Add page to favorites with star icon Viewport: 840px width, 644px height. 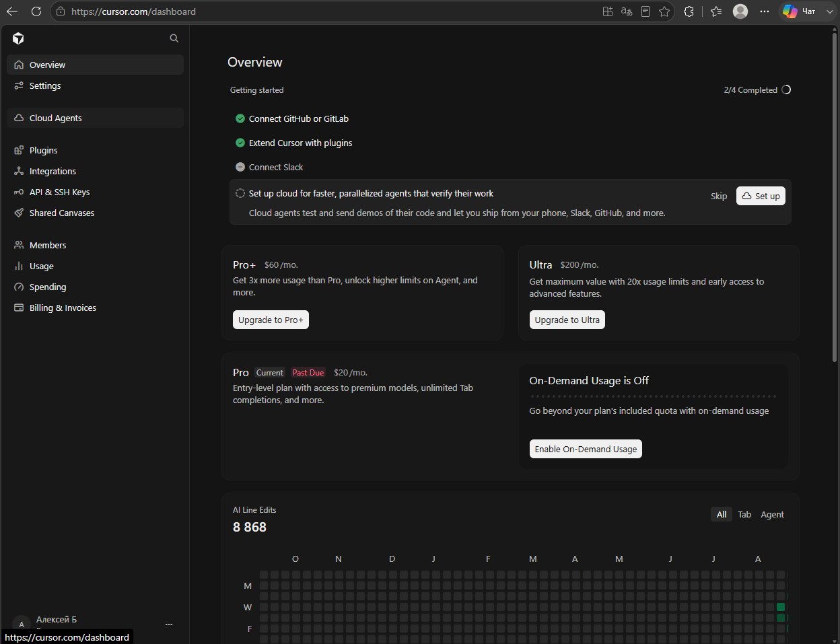click(664, 11)
